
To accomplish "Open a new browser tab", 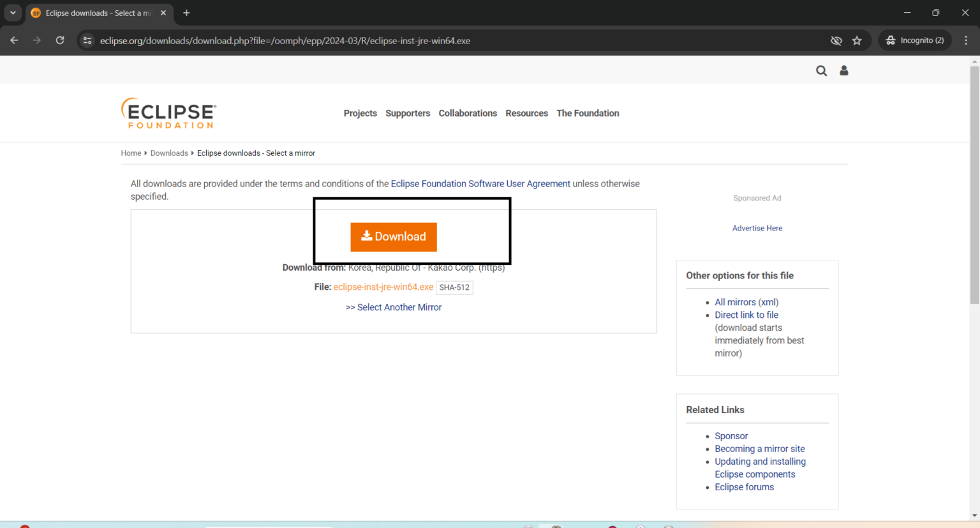I will tap(186, 13).
